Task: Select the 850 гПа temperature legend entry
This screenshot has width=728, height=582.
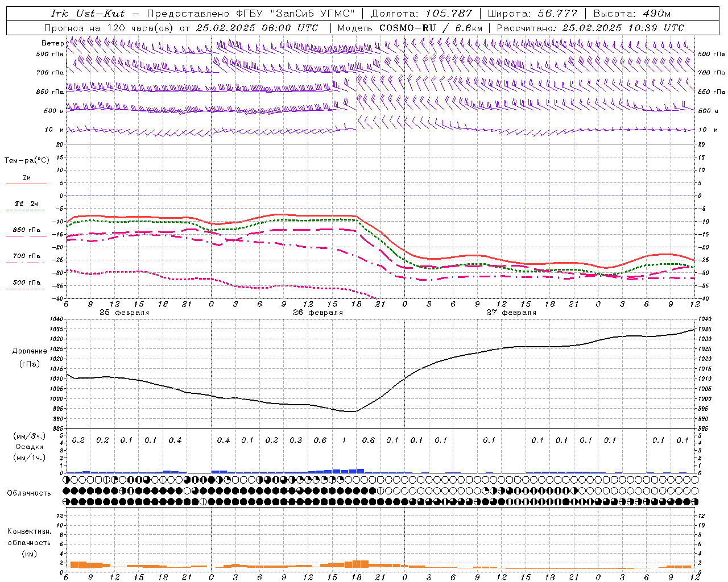Action: 27,230
